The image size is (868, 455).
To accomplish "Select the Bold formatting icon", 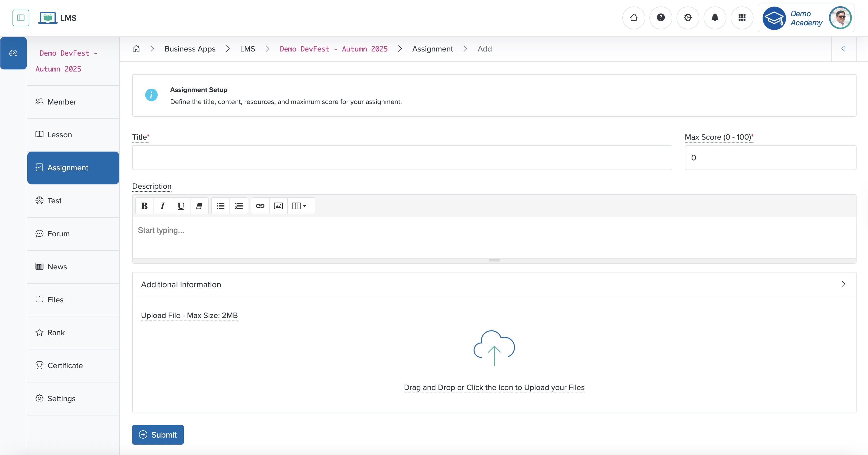I will tap(144, 206).
